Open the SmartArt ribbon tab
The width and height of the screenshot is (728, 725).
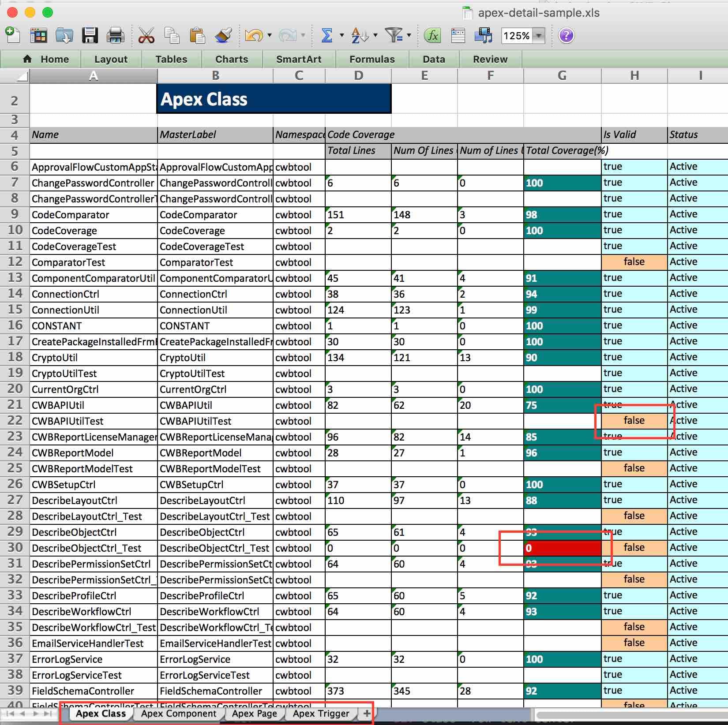point(299,59)
